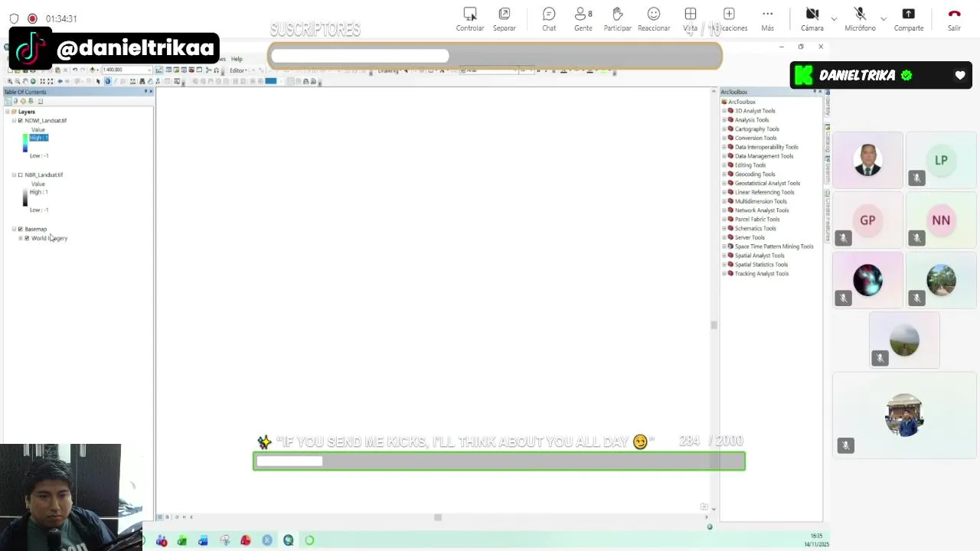Click the Undo toolbar icon
The image size is (980, 551).
click(x=75, y=70)
